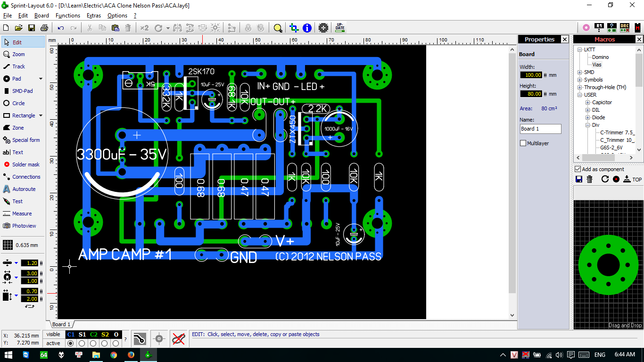
Task: Open a layout file with folder icon
Action: [x=19, y=28]
